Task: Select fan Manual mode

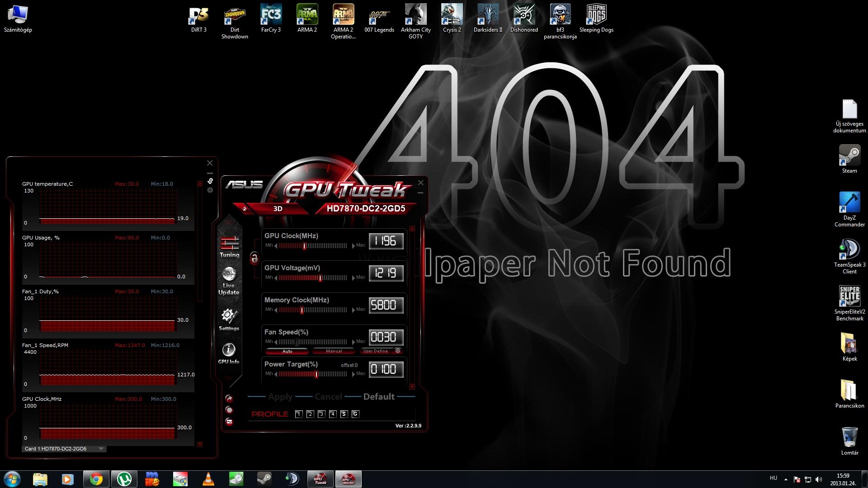Action: coord(334,351)
